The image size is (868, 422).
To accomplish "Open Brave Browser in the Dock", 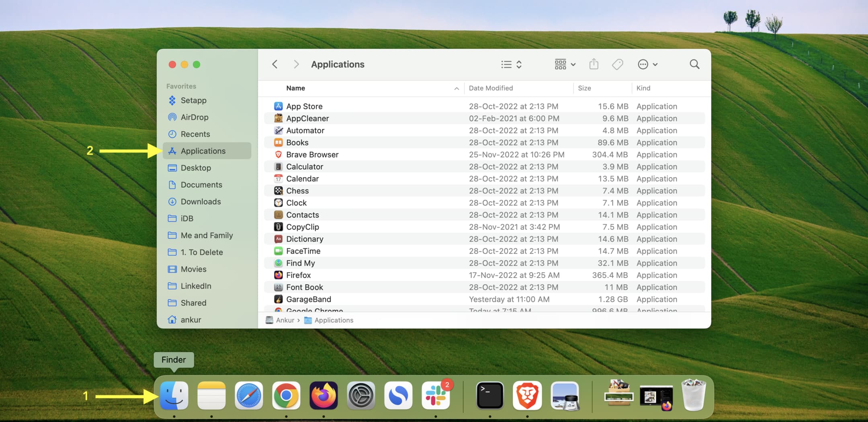I will [527, 395].
